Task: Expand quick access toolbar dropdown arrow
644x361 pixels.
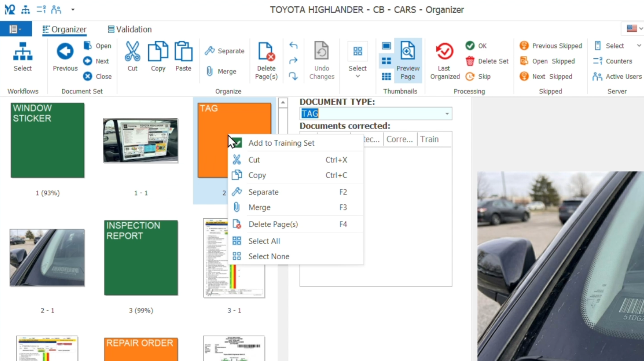Action: click(73, 10)
